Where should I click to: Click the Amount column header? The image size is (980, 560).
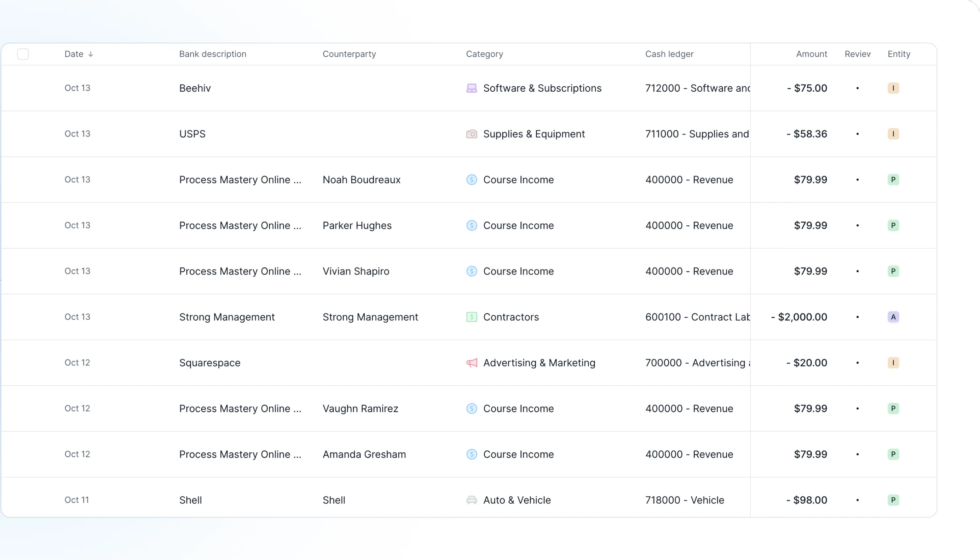click(812, 54)
